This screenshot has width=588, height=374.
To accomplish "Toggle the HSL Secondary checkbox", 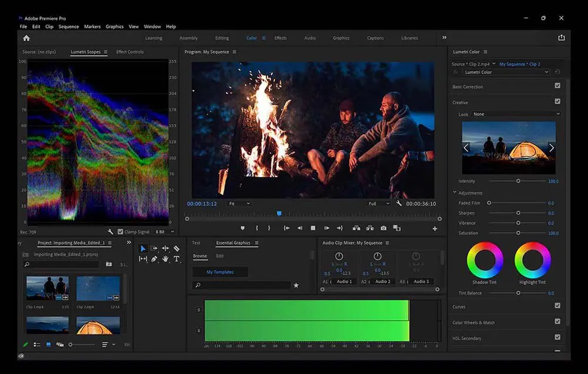I will [557, 337].
